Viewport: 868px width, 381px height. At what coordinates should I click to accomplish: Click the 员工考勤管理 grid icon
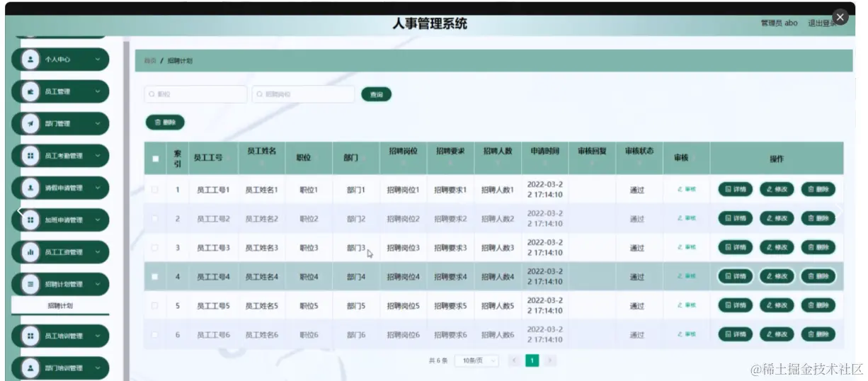pos(30,156)
